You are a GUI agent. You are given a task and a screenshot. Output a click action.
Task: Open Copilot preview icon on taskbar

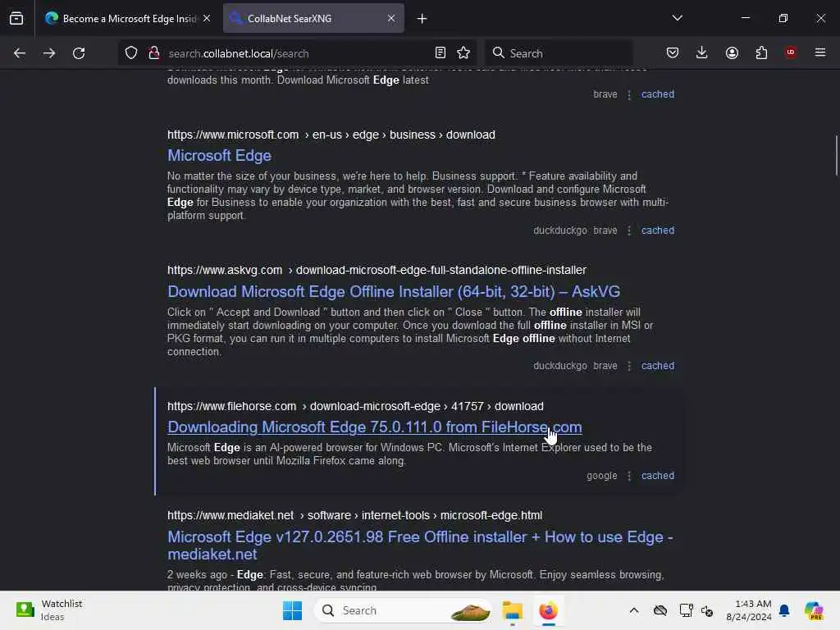(814, 610)
